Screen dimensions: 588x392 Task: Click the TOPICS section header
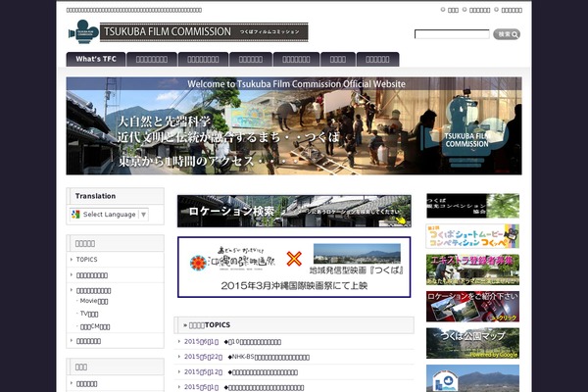(294, 325)
